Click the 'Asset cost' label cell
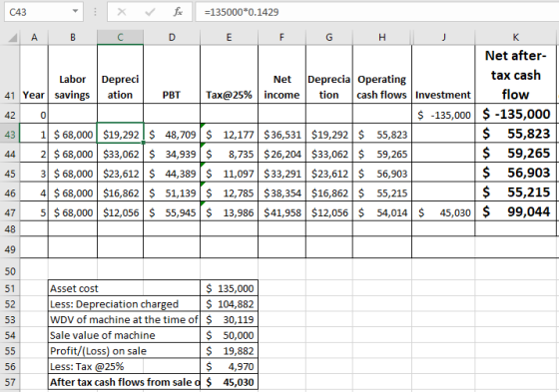 [x=124, y=288]
